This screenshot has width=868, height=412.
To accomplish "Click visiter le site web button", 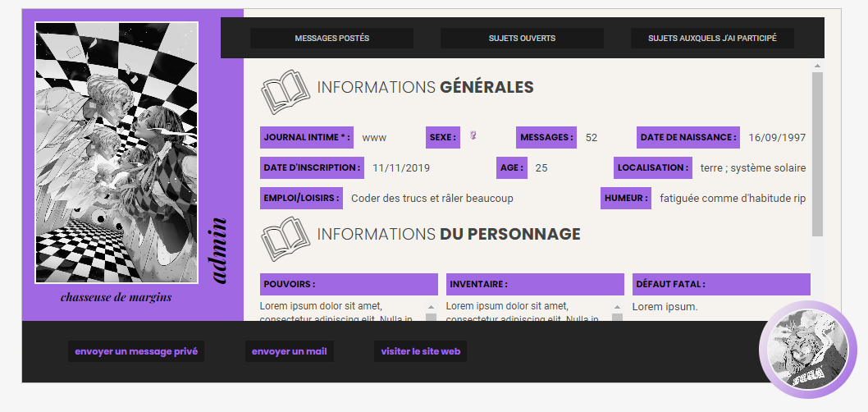I will click(x=421, y=351).
